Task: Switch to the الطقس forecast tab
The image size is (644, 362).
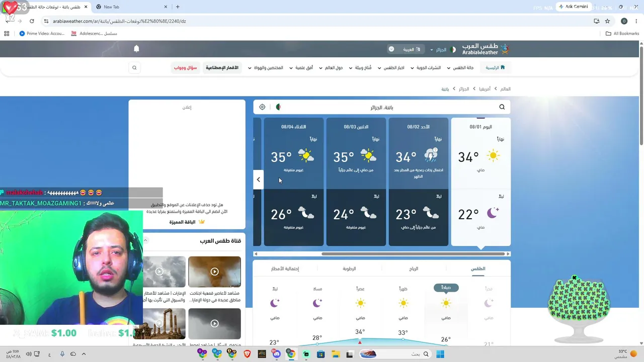Action: [x=478, y=269]
